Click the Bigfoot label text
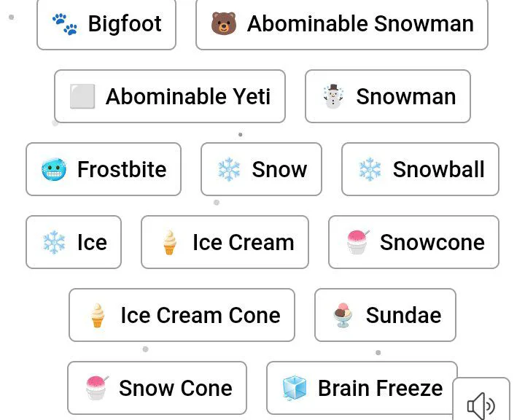Image resolution: width=525 pixels, height=420 pixels. 125,24
